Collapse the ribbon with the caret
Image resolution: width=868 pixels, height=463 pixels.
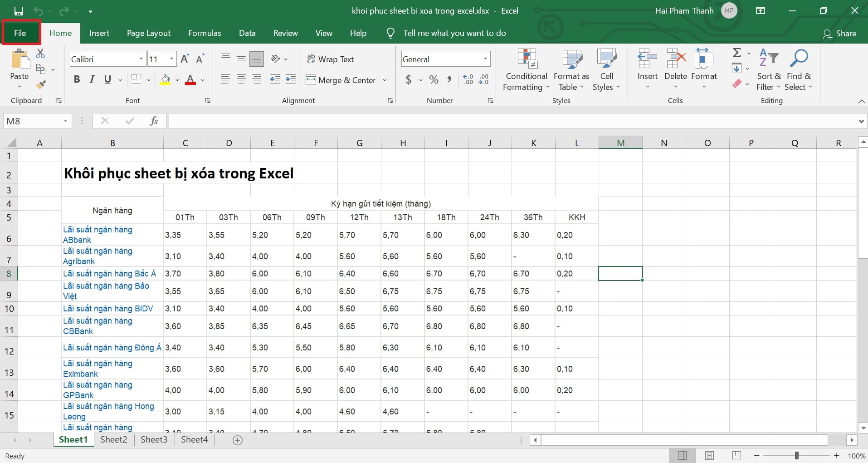click(861, 101)
